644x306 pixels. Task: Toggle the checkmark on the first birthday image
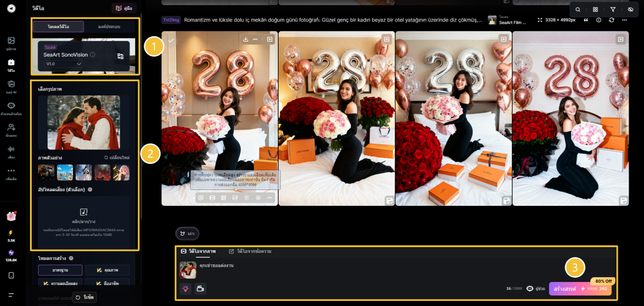tap(171, 40)
